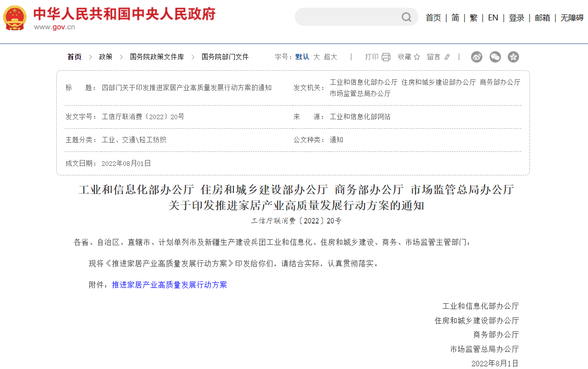Share to Qzone star icon
Image resolution: width=588 pixels, height=369 pixels.
coord(513,57)
